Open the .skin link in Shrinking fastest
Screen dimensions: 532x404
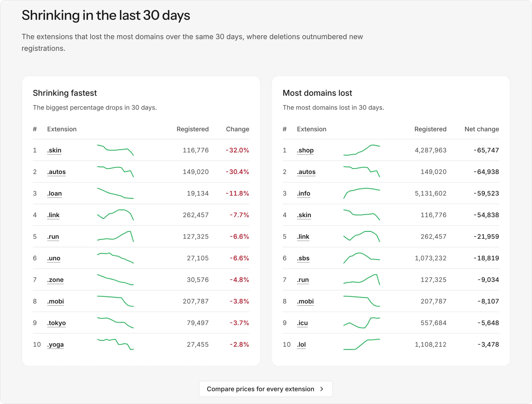tap(54, 150)
